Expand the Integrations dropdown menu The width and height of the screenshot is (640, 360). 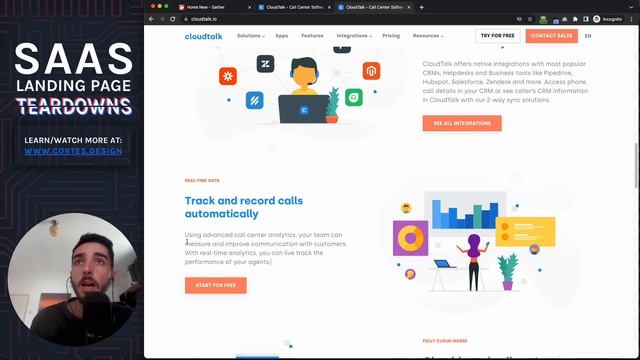tap(354, 36)
